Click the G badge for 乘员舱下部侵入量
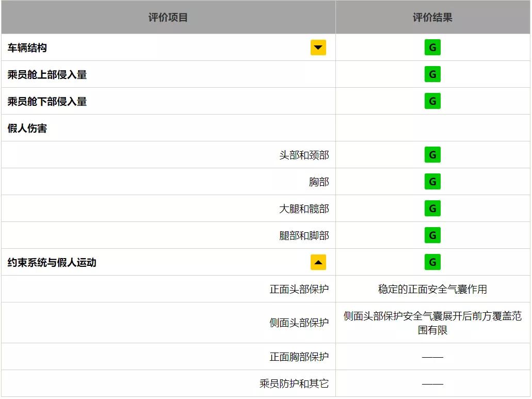The width and height of the screenshot is (532, 399). [432, 101]
